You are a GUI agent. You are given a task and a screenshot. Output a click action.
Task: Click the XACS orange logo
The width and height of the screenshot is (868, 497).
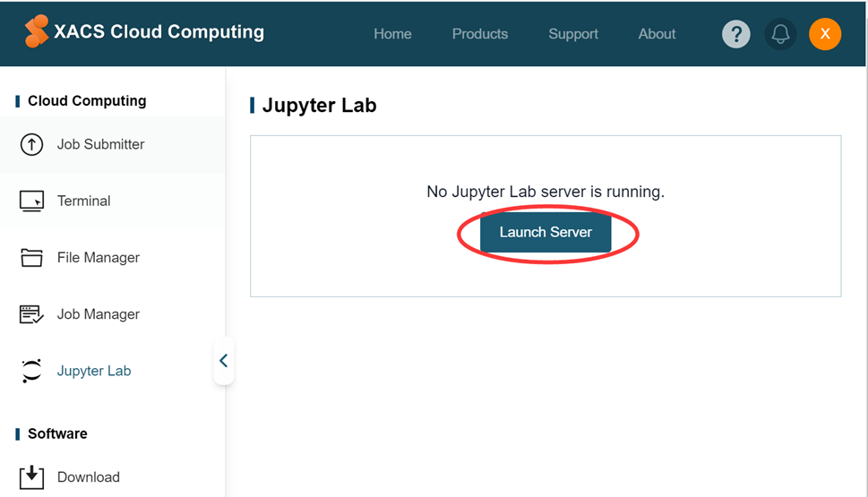click(x=37, y=31)
